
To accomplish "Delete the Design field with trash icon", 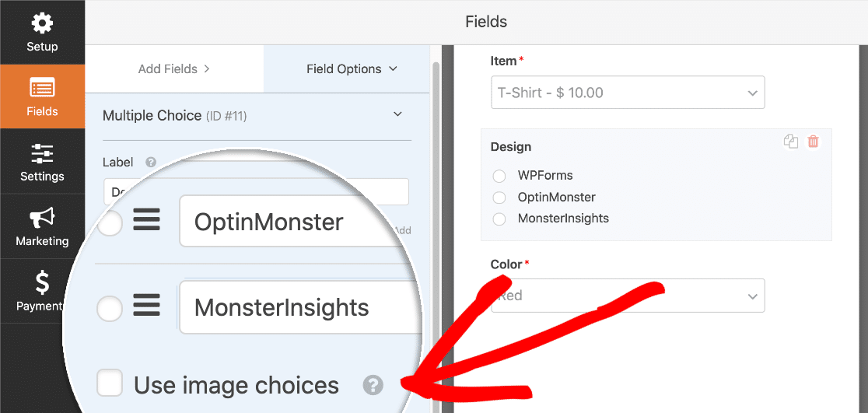I will [813, 142].
